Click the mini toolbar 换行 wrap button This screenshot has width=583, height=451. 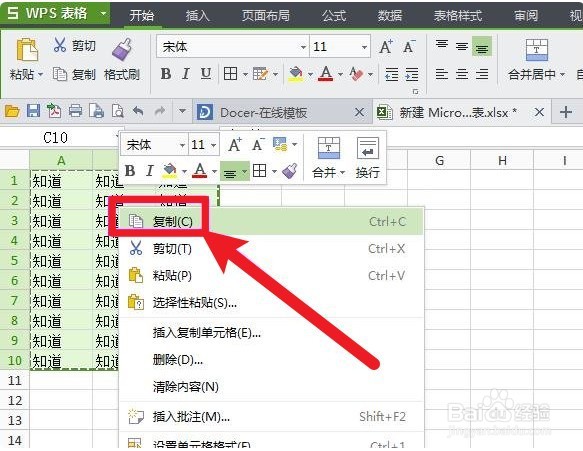(x=368, y=158)
